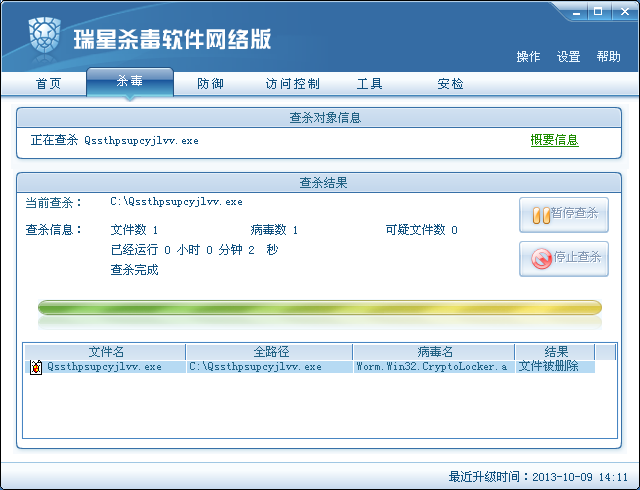Click the infected file icon in results row
The image size is (640, 490).
[x=36, y=367]
